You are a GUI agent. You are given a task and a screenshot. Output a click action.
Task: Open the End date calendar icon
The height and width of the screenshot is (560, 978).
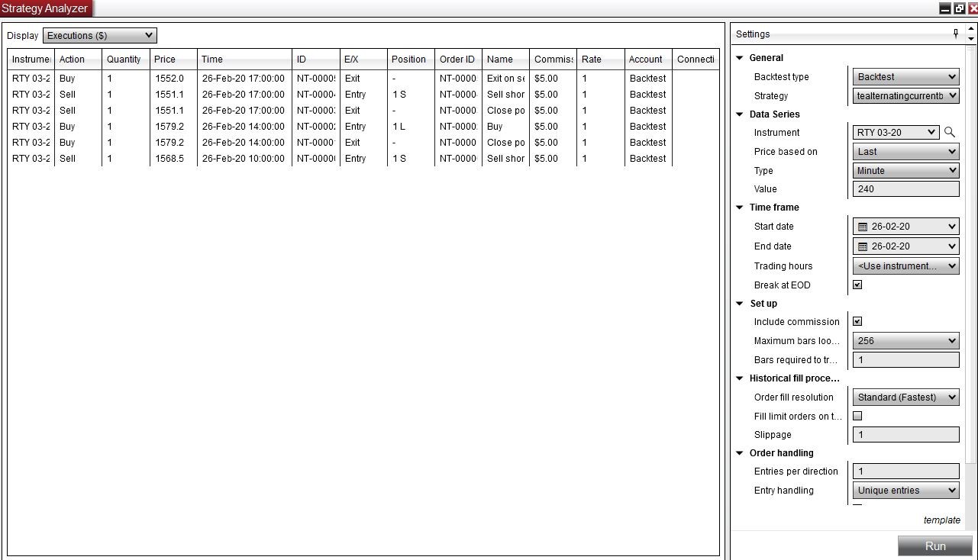tap(863, 246)
